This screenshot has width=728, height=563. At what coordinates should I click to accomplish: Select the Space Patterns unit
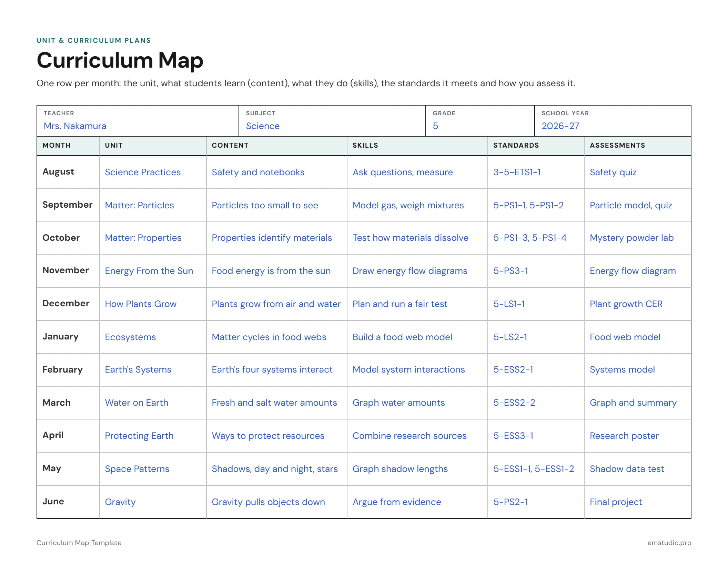(x=137, y=469)
